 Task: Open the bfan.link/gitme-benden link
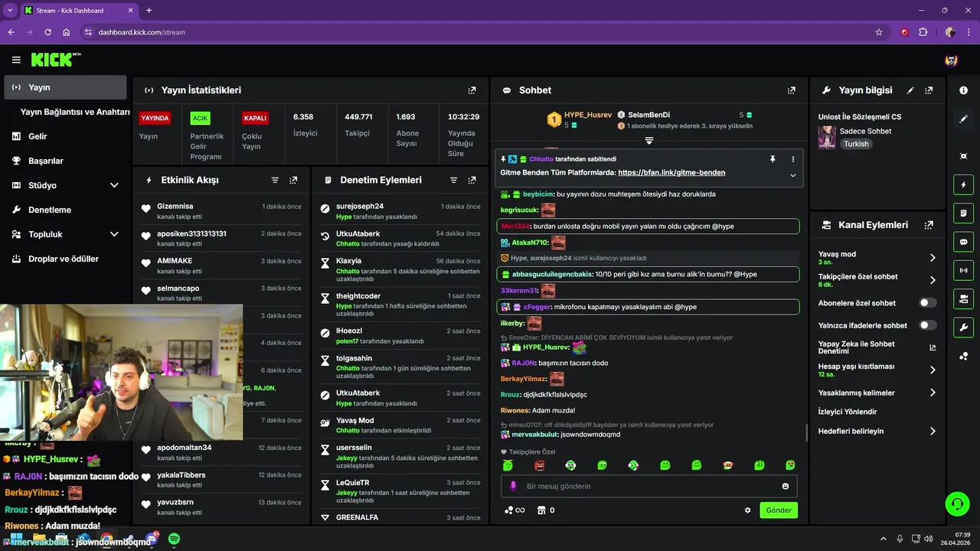671,173
